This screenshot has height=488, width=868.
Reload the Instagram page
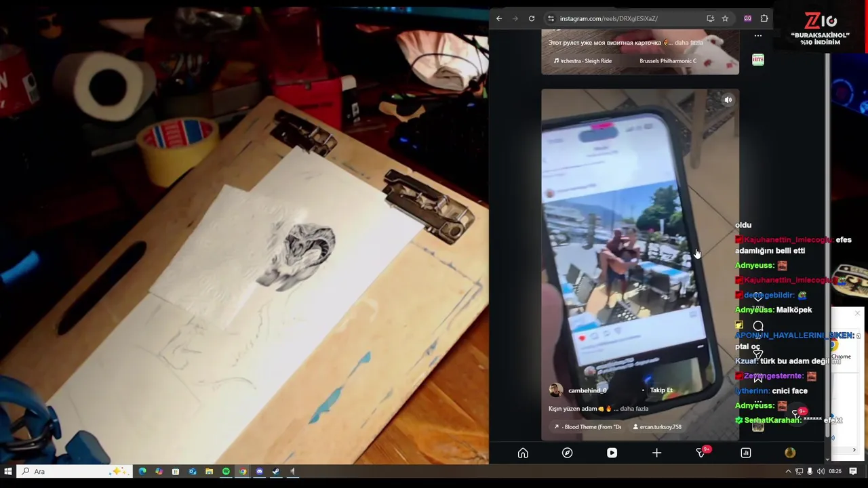pos(532,18)
